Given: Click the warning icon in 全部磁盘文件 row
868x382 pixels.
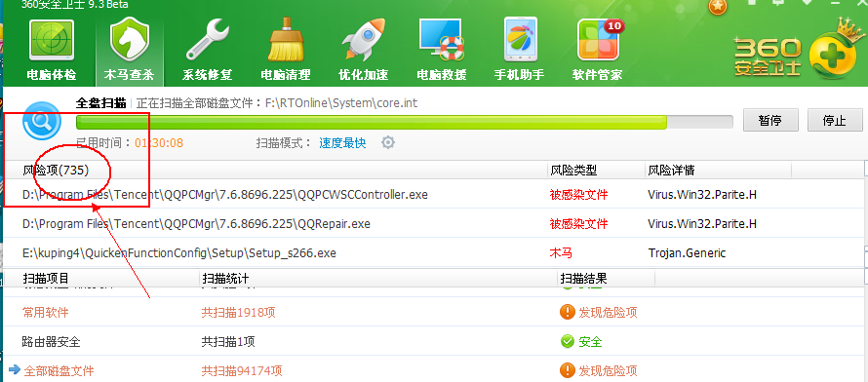Looking at the screenshot, I should coord(568,370).
